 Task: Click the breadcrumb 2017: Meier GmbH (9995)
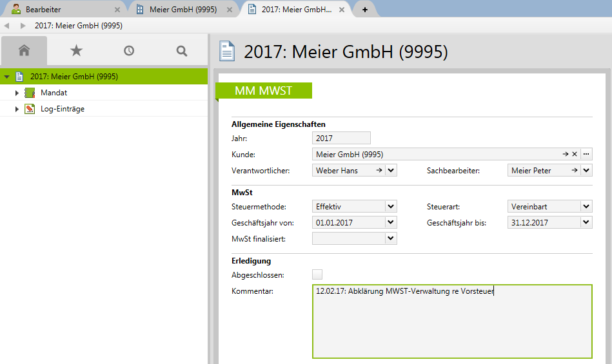[x=79, y=26]
